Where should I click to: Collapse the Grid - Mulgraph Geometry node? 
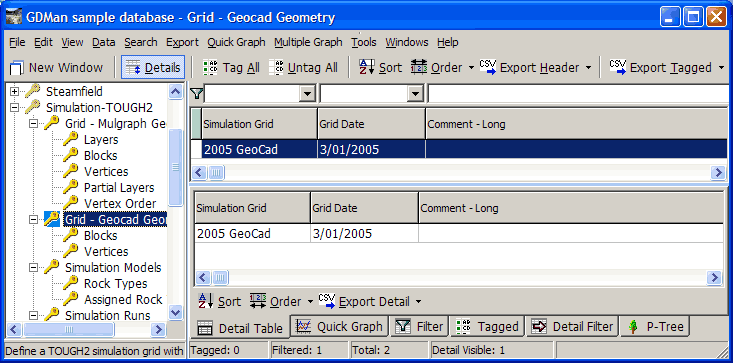point(33,124)
